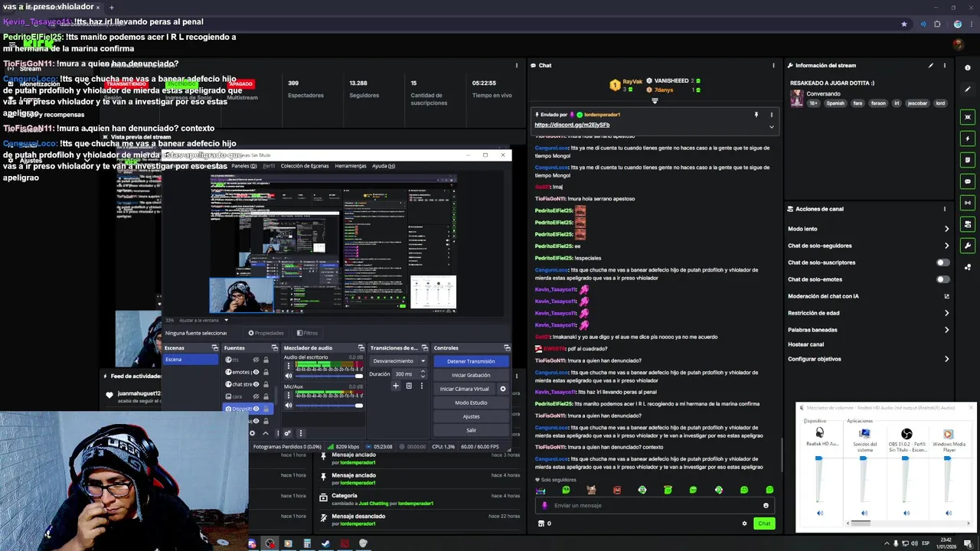Undock the Controles panel icon
This screenshot has width=980, height=551.
pos(507,348)
